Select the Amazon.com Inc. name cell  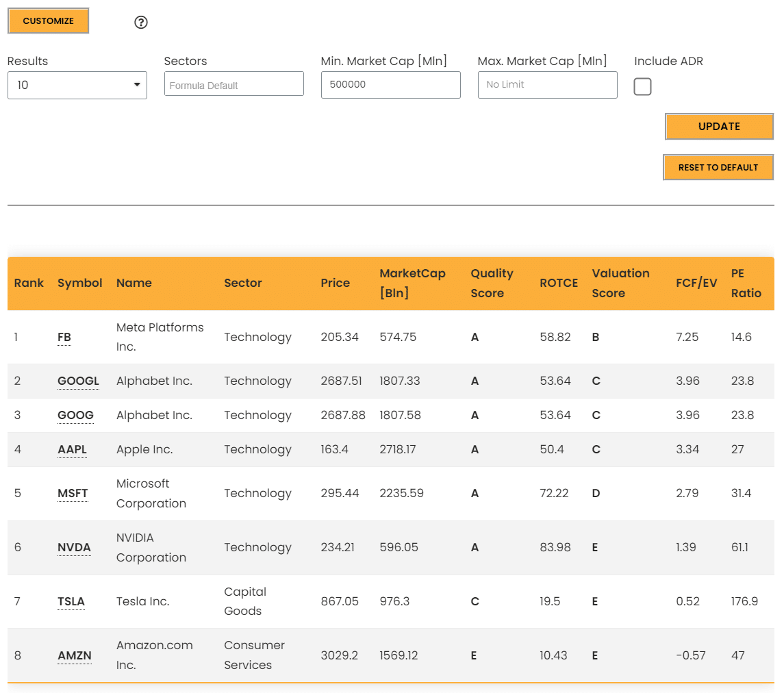click(x=155, y=655)
